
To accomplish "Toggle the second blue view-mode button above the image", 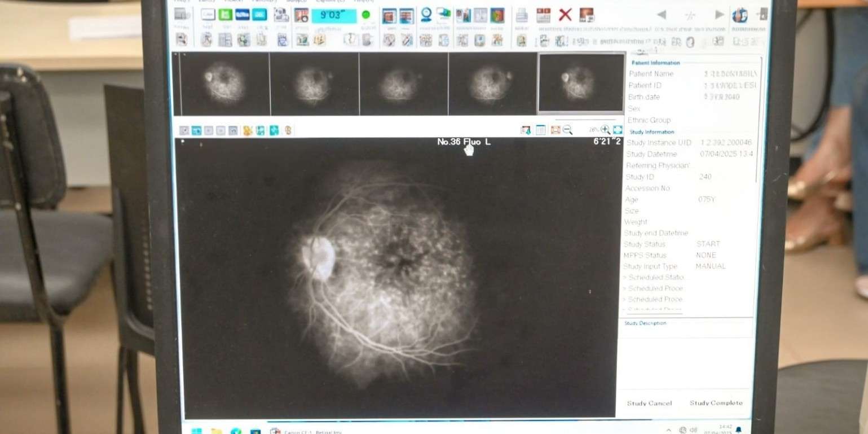I will tap(196, 131).
